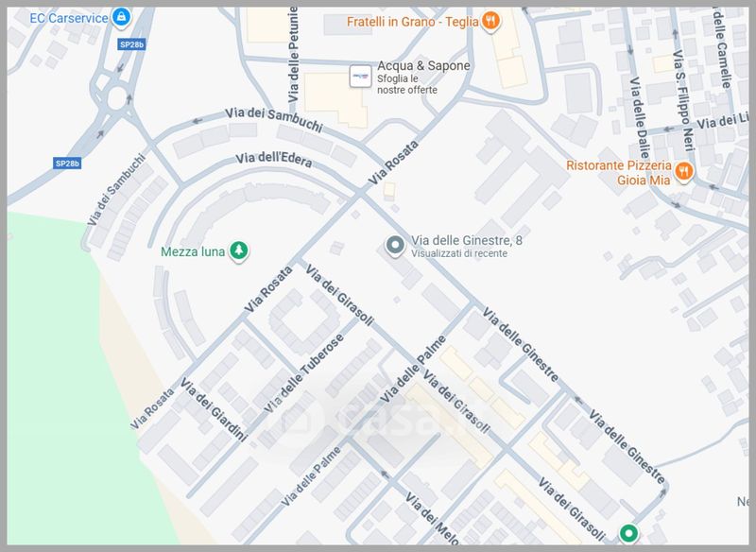756x552 pixels.
Task: Click the upper SP28b road shield
Action: [131, 44]
